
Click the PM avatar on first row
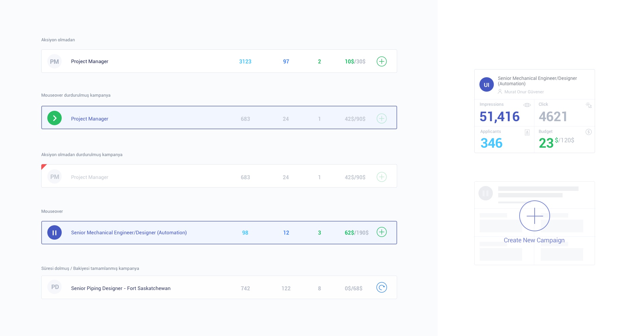(x=54, y=62)
